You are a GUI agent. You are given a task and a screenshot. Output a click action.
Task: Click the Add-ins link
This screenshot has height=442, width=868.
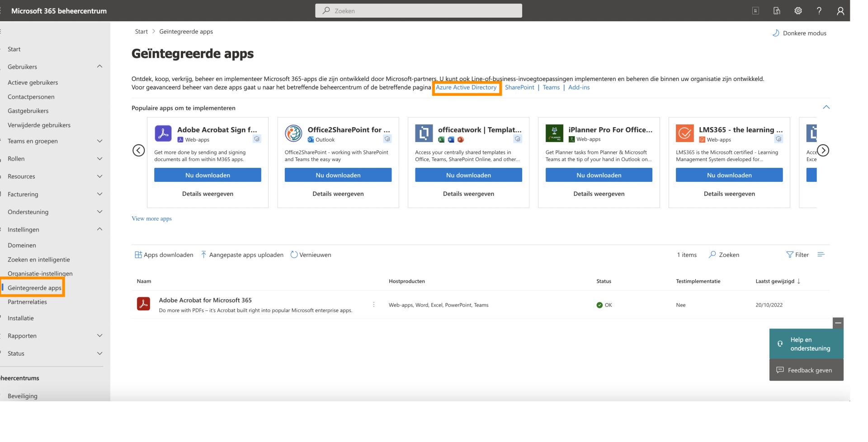(x=579, y=87)
